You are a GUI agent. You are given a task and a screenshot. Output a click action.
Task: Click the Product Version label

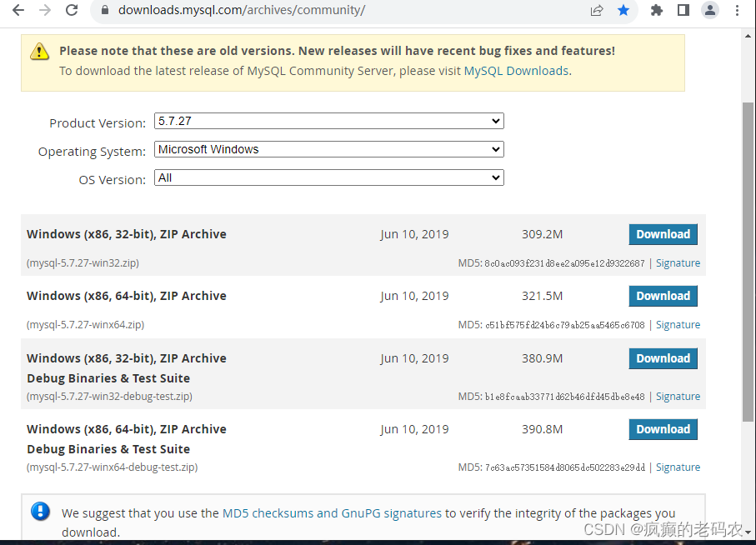coord(98,123)
